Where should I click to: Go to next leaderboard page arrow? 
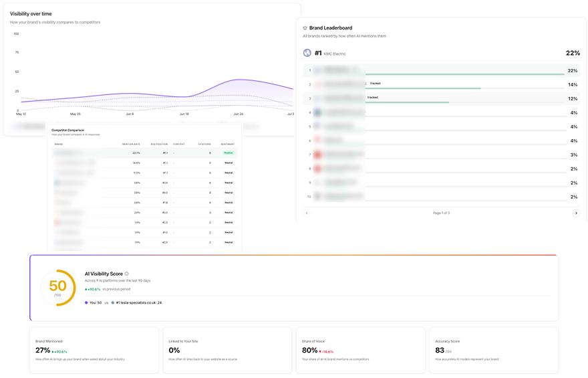coord(576,213)
